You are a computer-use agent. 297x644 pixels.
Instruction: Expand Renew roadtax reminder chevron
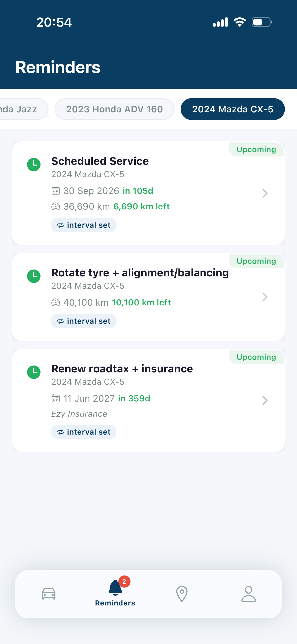point(265,400)
